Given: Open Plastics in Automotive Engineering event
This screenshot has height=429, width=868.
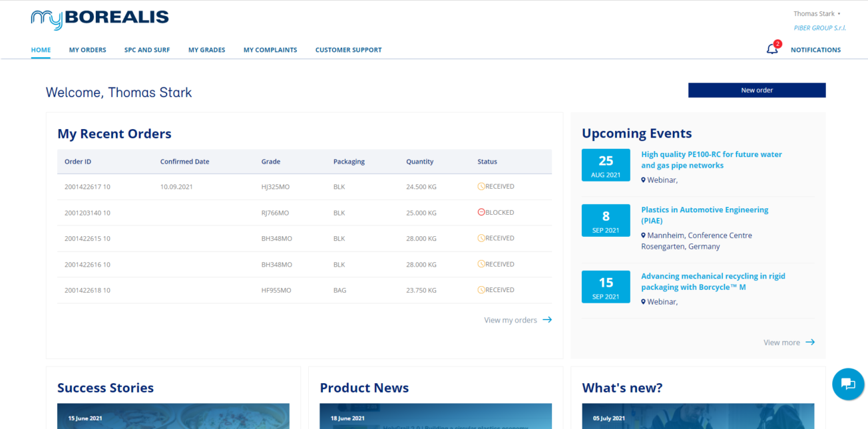Looking at the screenshot, I should point(704,215).
